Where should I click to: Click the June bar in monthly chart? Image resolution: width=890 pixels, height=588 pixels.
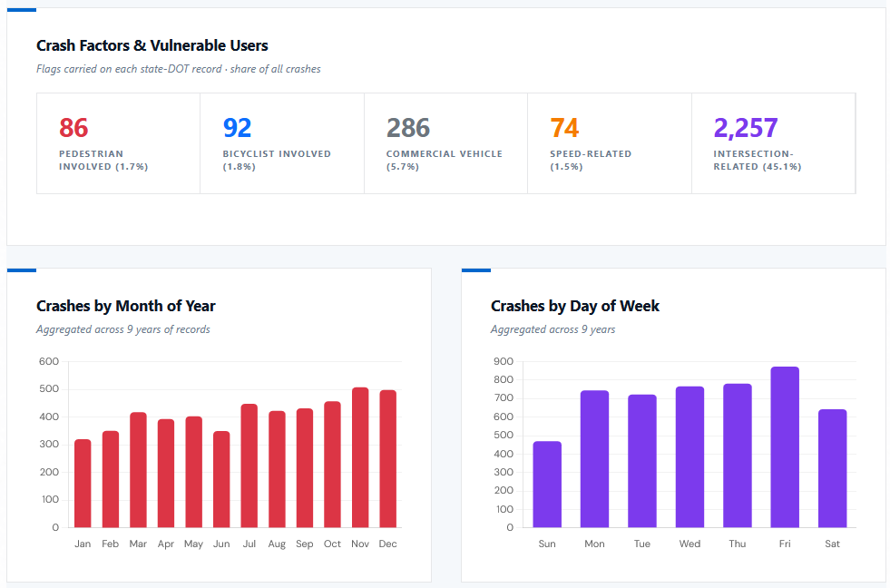click(x=221, y=480)
